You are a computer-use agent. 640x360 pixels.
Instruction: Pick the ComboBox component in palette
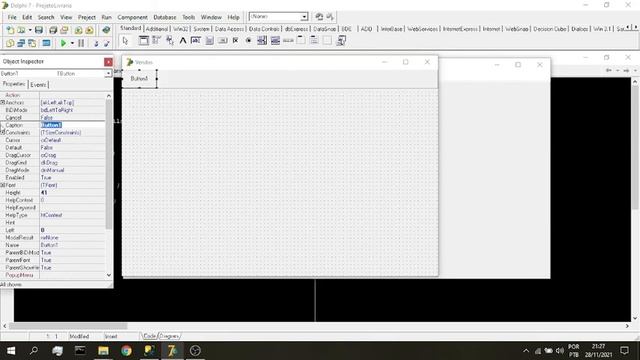click(275, 40)
